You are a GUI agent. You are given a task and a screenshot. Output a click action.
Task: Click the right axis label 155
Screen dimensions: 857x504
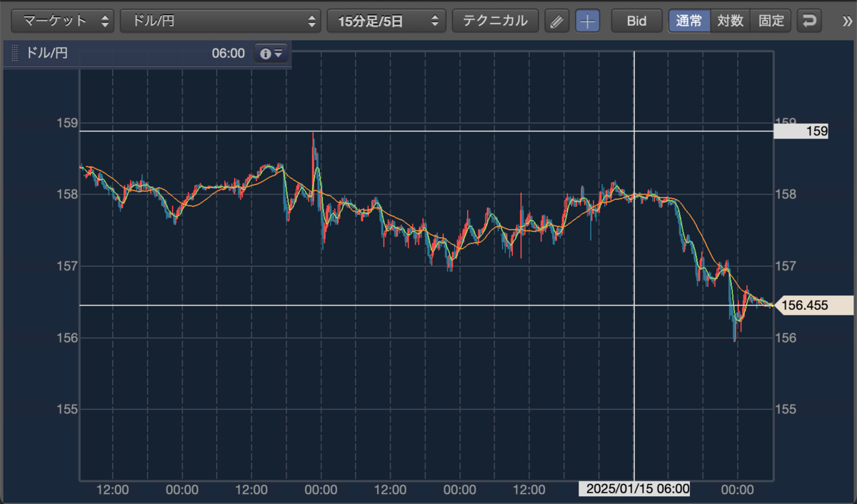[786, 409]
